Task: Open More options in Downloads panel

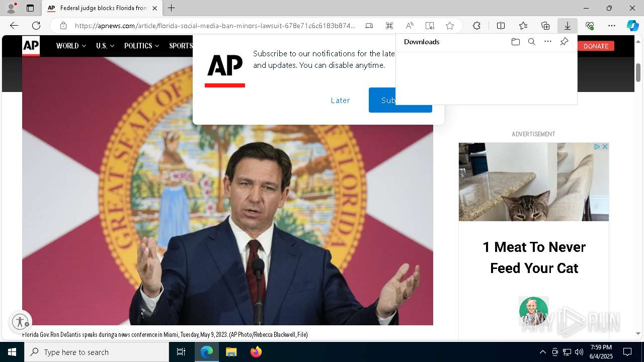Action: click(548, 42)
